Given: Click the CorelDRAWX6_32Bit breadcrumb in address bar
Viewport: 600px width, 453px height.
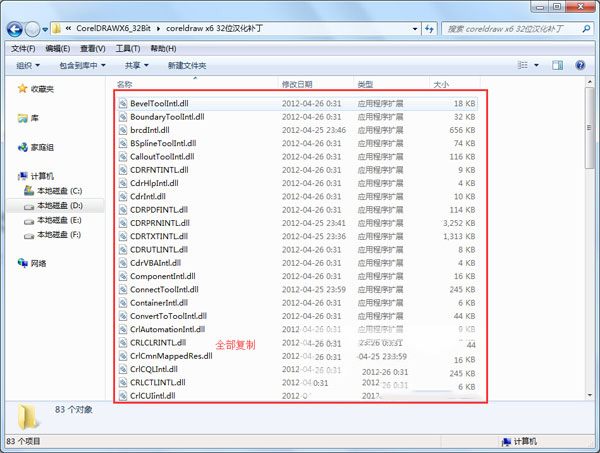Looking at the screenshot, I should click(113, 28).
